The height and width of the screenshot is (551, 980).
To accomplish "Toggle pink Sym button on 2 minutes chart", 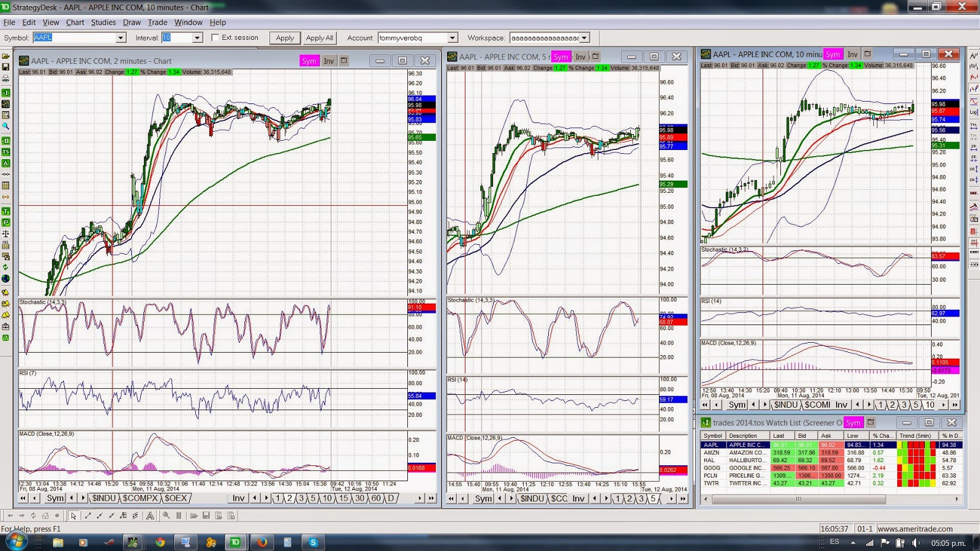I will [x=309, y=61].
